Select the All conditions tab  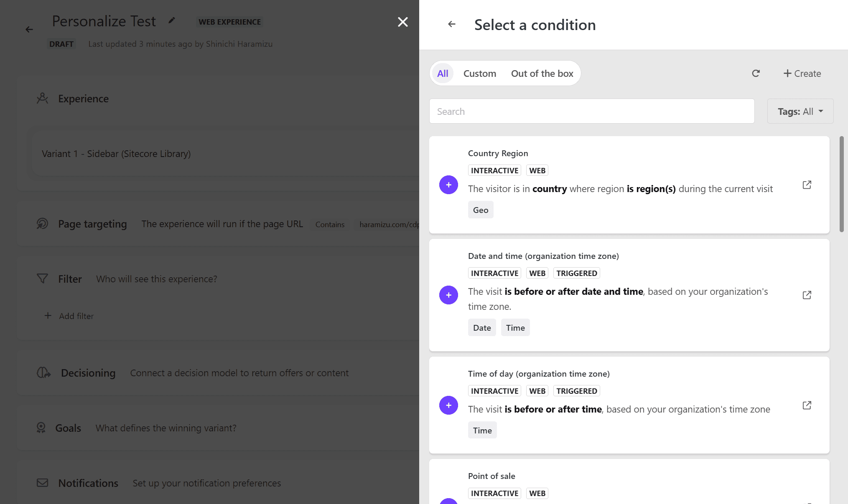coord(443,73)
